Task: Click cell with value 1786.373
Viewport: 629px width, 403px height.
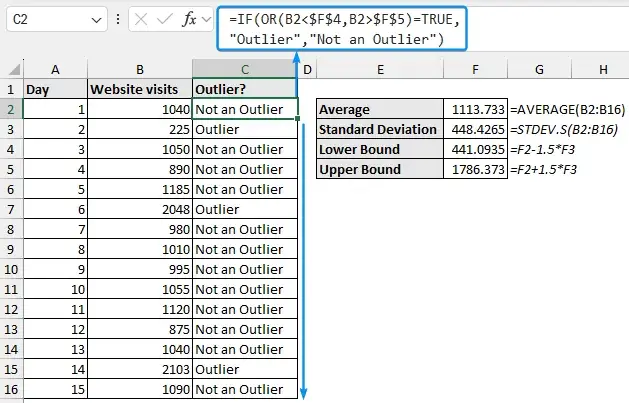Action: [475, 169]
